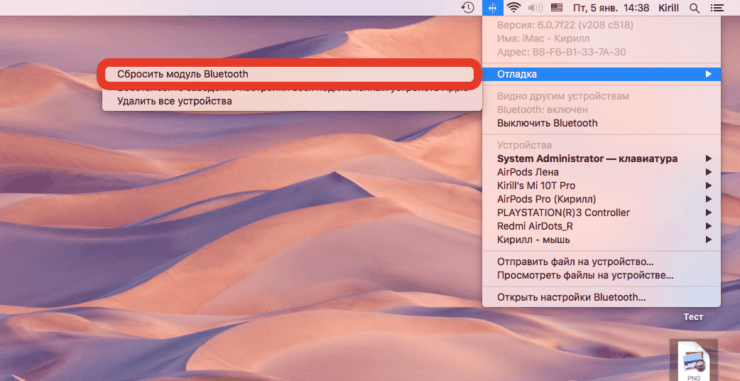This screenshot has width=740, height=381.
Task: Select System Administrator — клавиатура device
Action: [x=601, y=159]
